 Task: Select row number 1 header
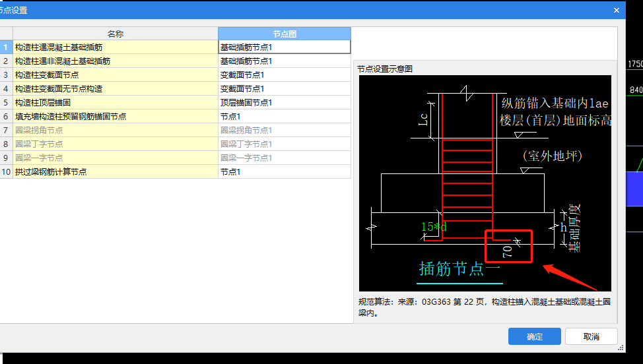[x=6, y=47]
